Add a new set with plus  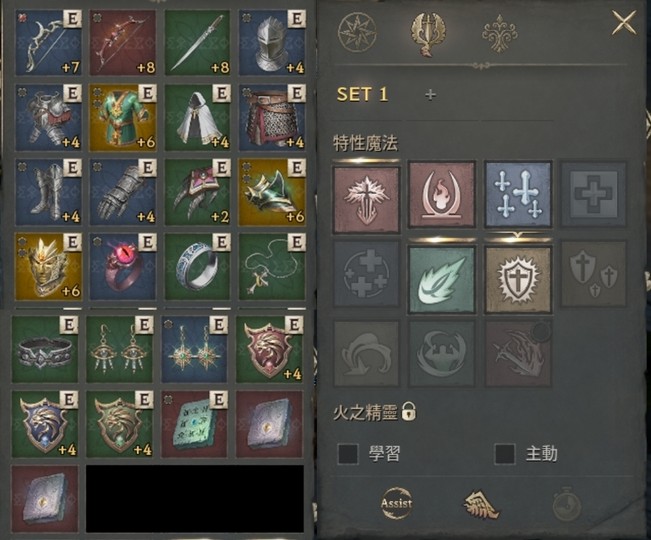(431, 95)
